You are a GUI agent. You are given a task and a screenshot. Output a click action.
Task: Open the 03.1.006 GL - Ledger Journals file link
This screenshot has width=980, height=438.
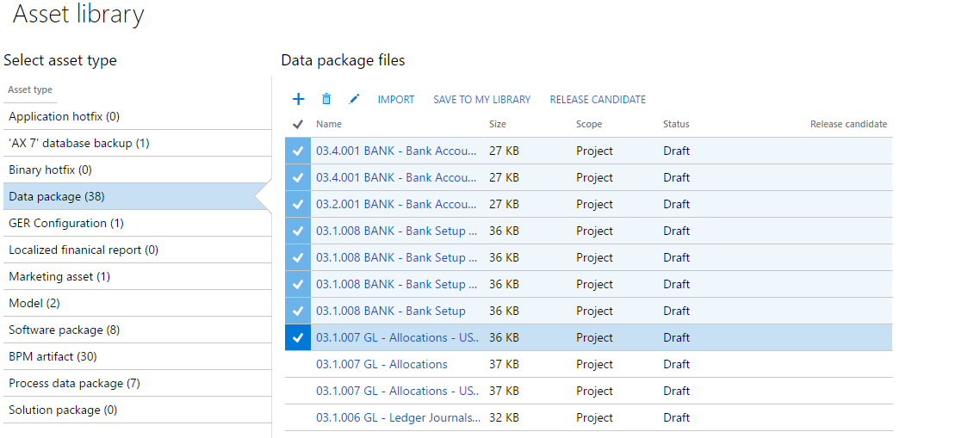[x=398, y=418]
